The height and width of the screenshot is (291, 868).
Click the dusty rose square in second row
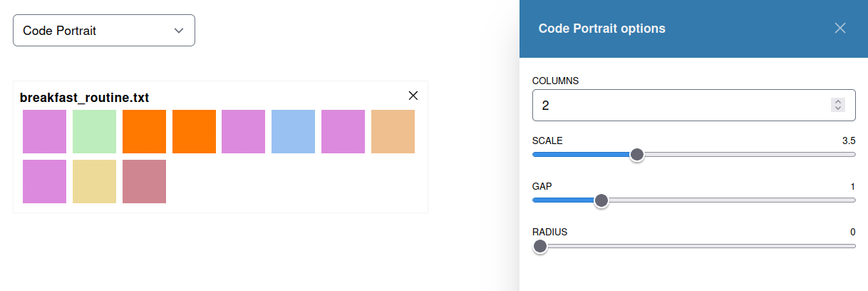click(144, 181)
